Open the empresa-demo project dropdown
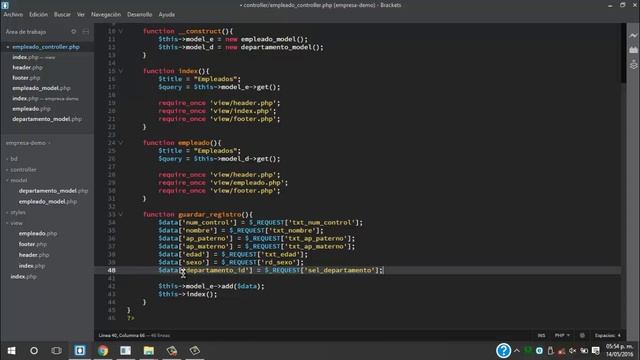640x360 pixels. pyautogui.click(x=28, y=143)
